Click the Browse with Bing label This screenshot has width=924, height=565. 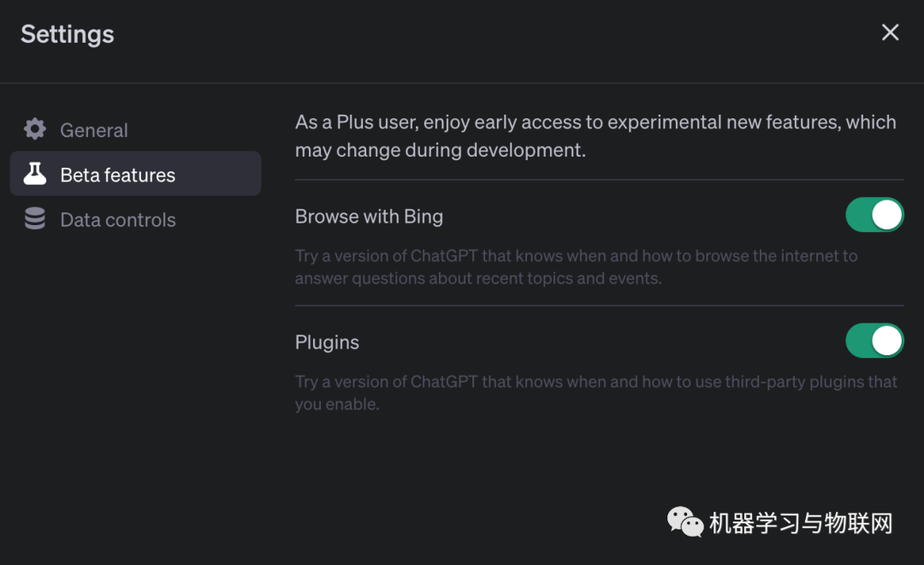[x=369, y=217]
